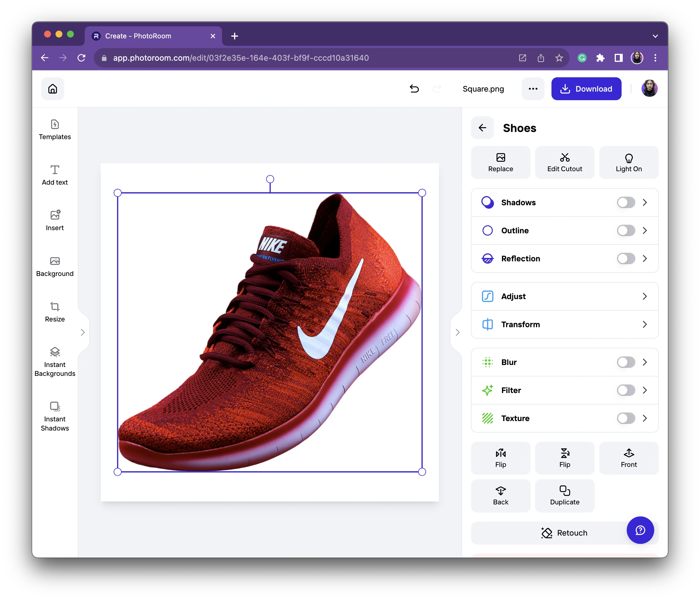Flip the object horizontally

(500, 458)
